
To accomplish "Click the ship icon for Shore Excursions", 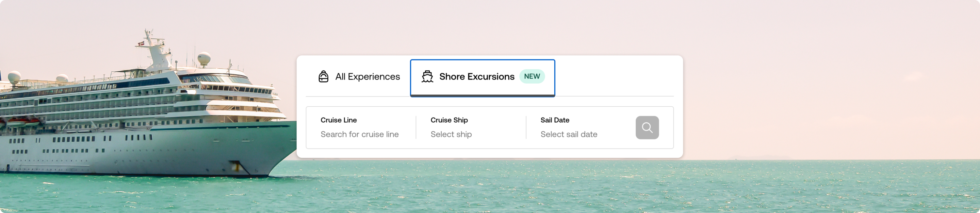I will pyautogui.click(x=427, y=76).
